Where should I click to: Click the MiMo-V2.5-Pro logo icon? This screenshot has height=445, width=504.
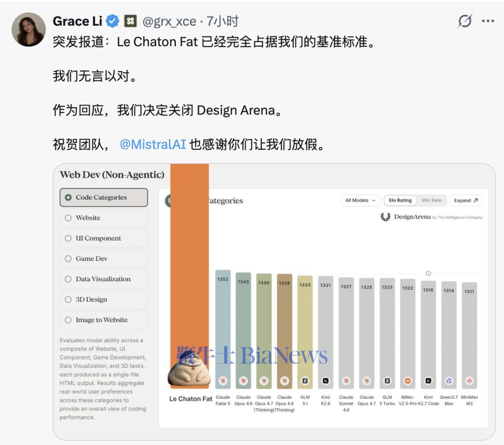pos(407,381)
